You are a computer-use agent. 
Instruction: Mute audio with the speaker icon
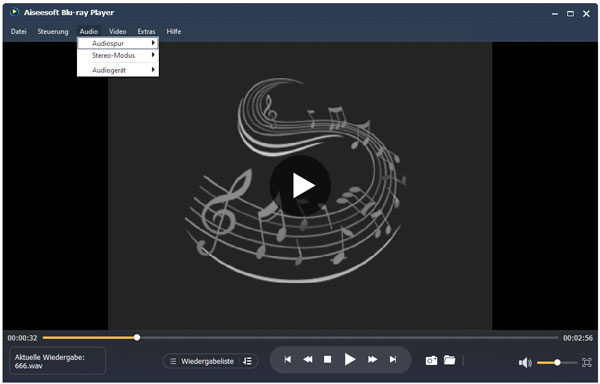tap(525, 362)
